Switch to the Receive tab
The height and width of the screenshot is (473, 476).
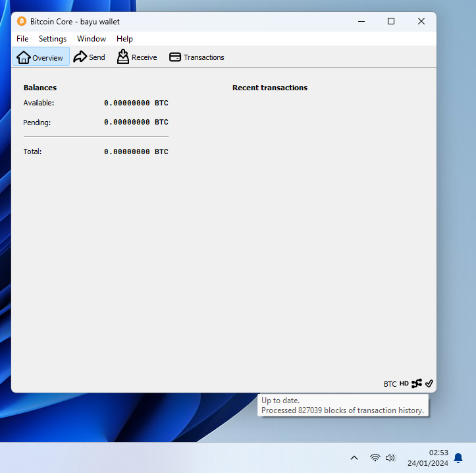coord(137,57)
